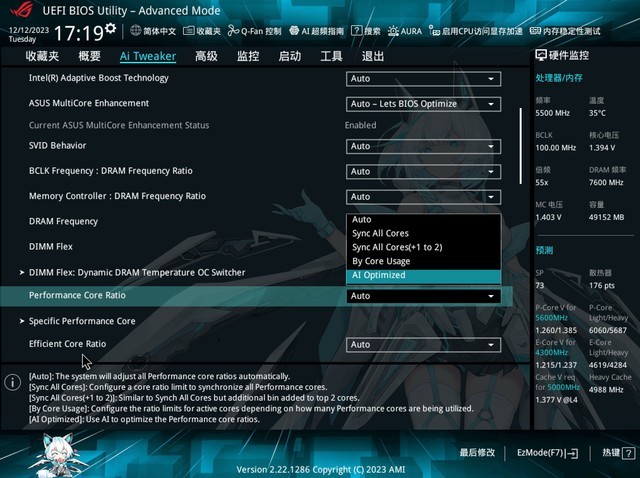
Task: Open Q-Fan control fan icon
Action: point(233,31)
